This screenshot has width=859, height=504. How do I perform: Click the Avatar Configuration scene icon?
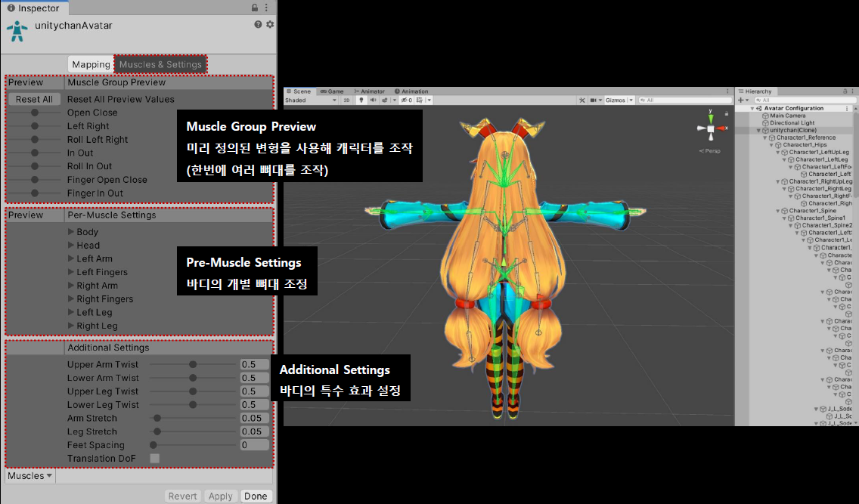(x=758, y=108)
